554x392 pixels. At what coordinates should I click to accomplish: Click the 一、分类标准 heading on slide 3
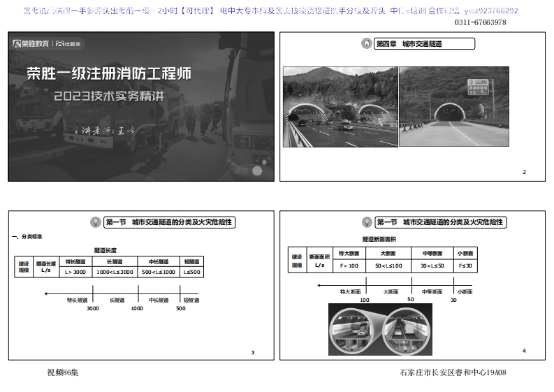click(x=28, y=237)
